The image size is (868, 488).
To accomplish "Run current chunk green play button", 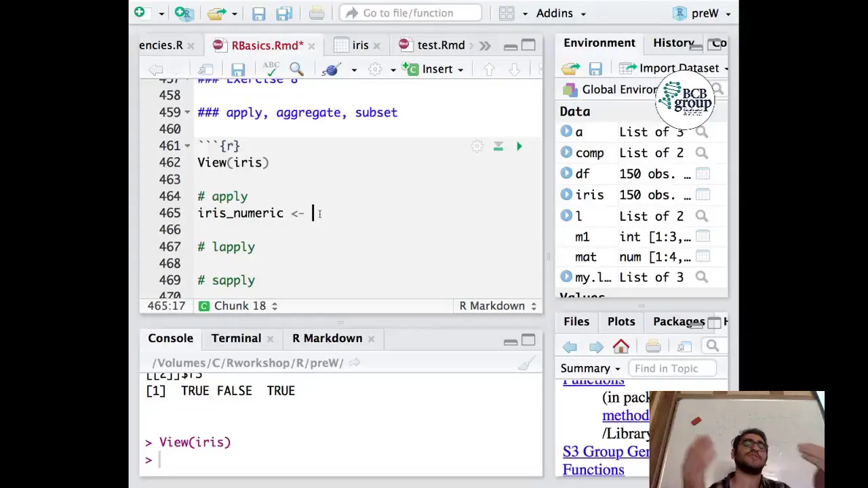I will [x=519, y=146].
